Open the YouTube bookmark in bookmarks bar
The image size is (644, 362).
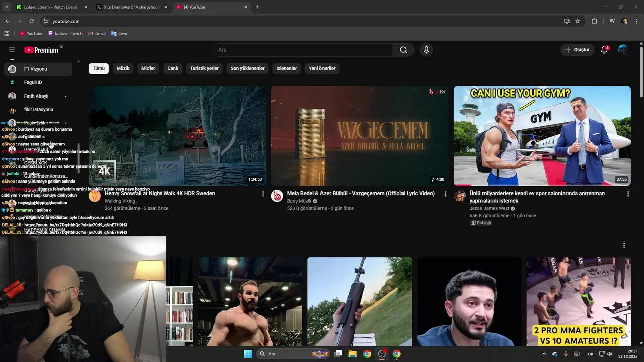click(x=31, y=34)
